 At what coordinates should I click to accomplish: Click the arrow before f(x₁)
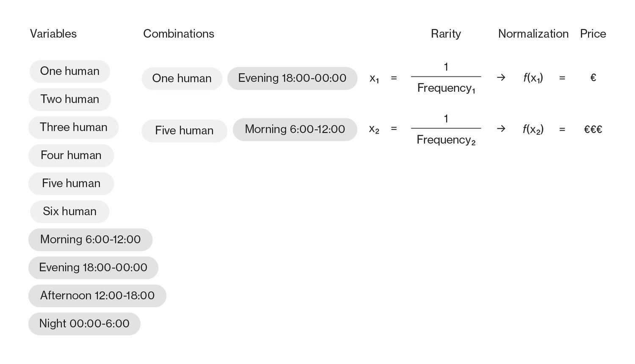point(501,78)
